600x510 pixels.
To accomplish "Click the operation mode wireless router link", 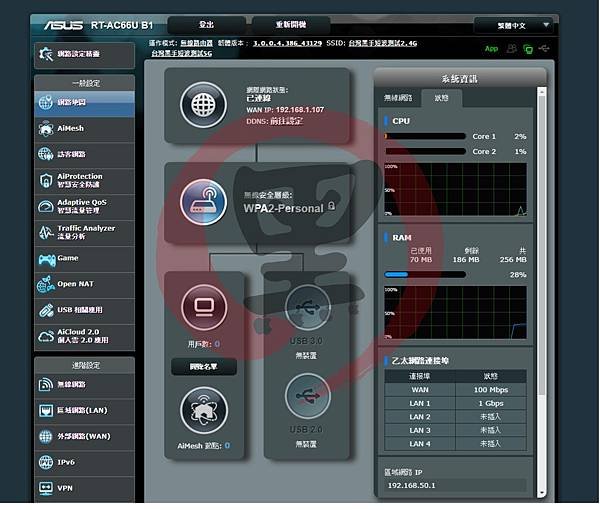I will 196,43.
